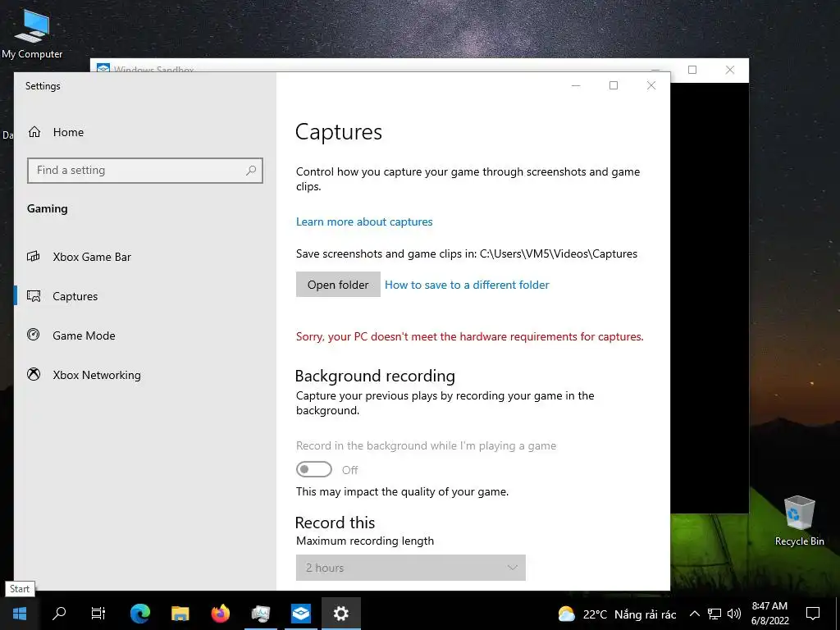Open network status tray icon
Image resolution: width=840 pixels, height=630 pixels.
(714, 614)
